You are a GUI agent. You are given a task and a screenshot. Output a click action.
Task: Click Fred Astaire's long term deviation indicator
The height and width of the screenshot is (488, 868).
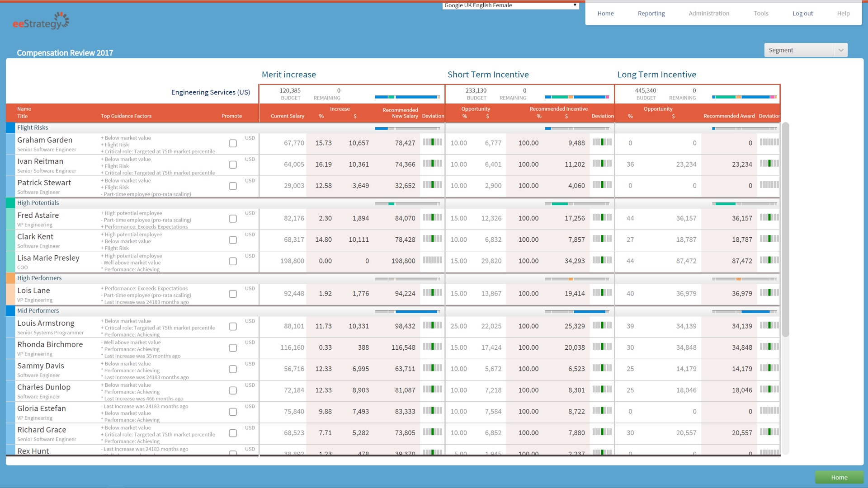tap(769, 217)
